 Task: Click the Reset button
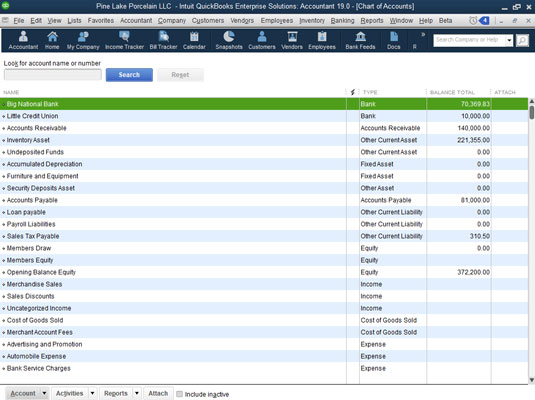pos(180,75)
